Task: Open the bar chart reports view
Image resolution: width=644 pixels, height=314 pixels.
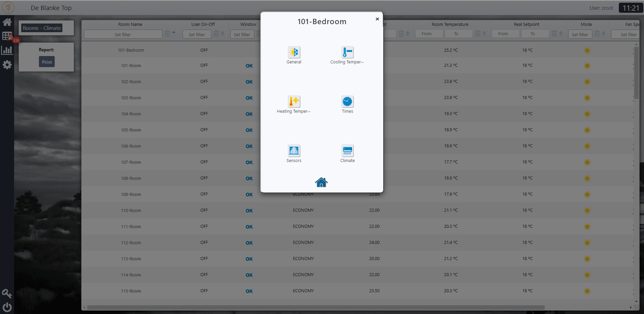Action: 7,50
